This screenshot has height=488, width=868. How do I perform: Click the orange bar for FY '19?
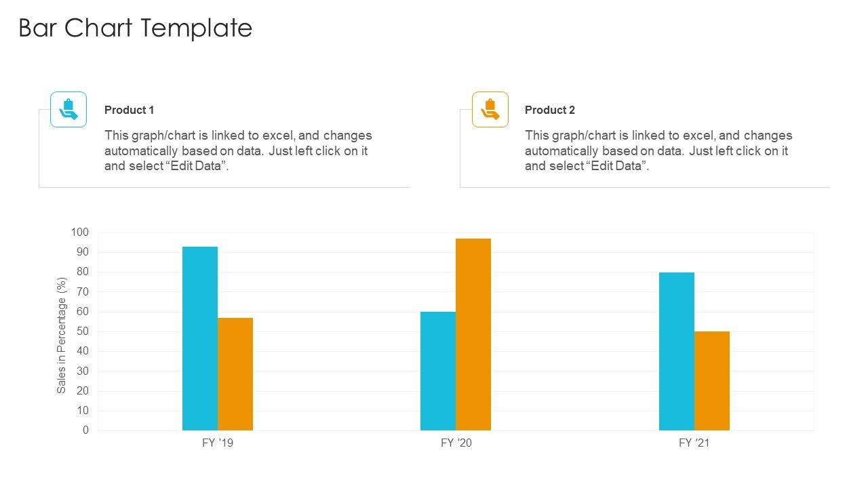235,374
